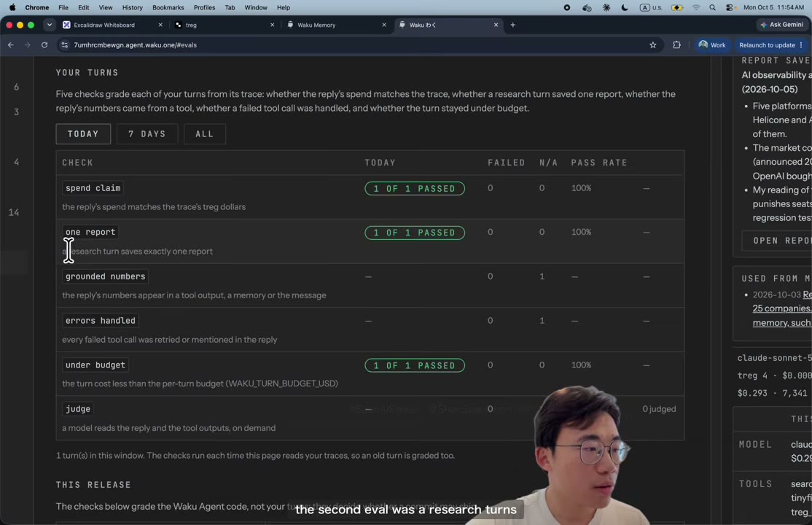Focus the address bar URL
The image size is (812, 525).
(x=135, y=45)
